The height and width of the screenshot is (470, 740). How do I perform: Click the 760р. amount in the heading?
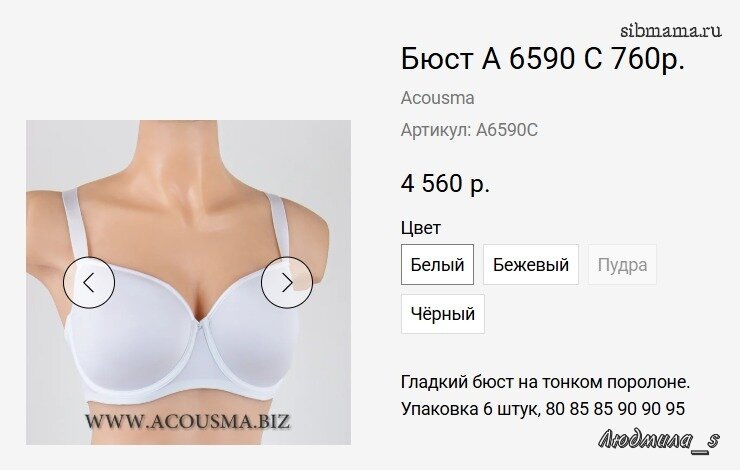[x=648, y=59]
